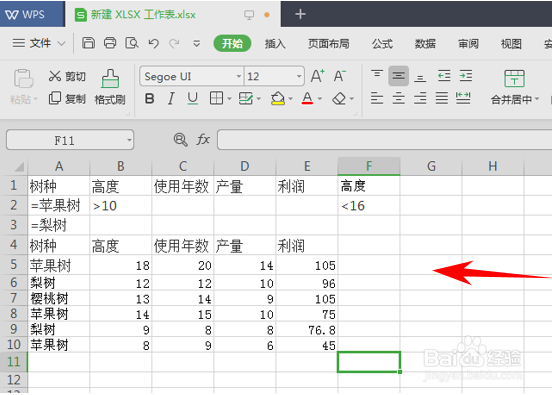The image size is (552, 395).
Task: Activate the Format Painter (格式刷)
Action: pyautogui.click(x=110, y=86)
